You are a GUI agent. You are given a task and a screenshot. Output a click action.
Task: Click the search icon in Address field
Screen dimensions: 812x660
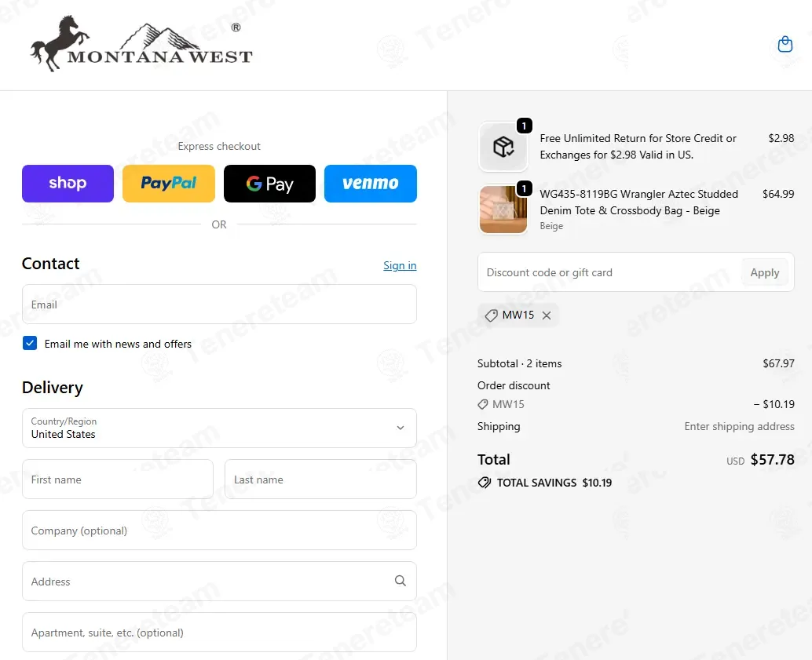(401, 581)
